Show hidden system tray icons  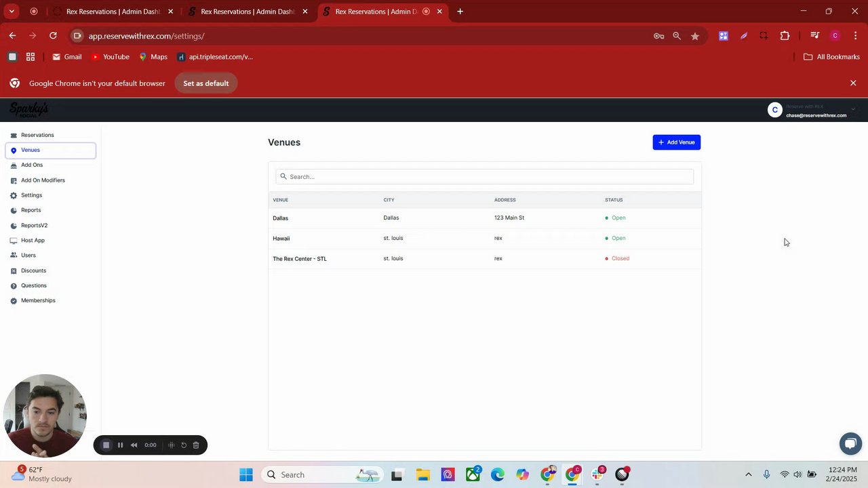[749, 474]
